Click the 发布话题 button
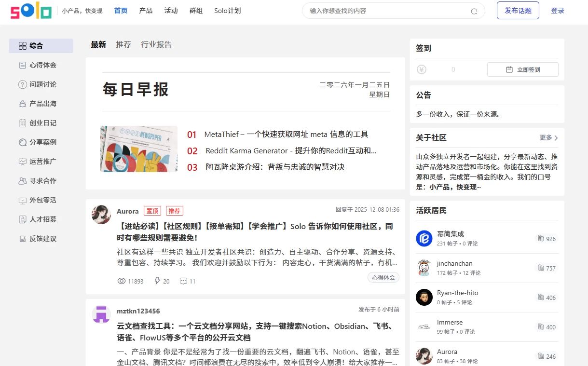 [518, 11]
